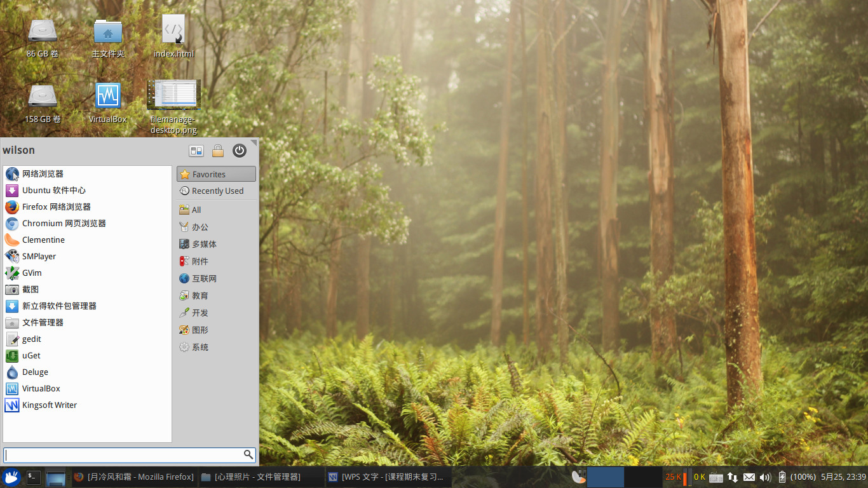Screen dimensions: 868x488
Task: Launch Kingsoft Writer
Action: pyautogui.click(x=87, y=405)
